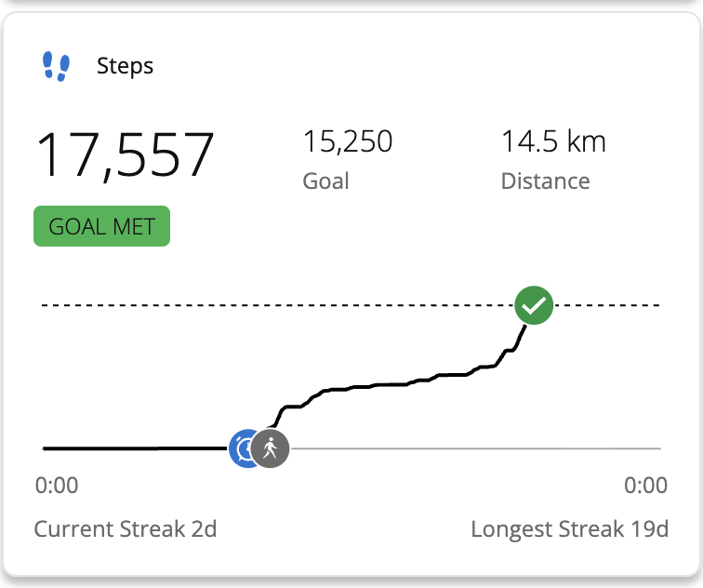Click the blue footsteps icon
Screen dimensions: 703x588
tap(57, 67)
